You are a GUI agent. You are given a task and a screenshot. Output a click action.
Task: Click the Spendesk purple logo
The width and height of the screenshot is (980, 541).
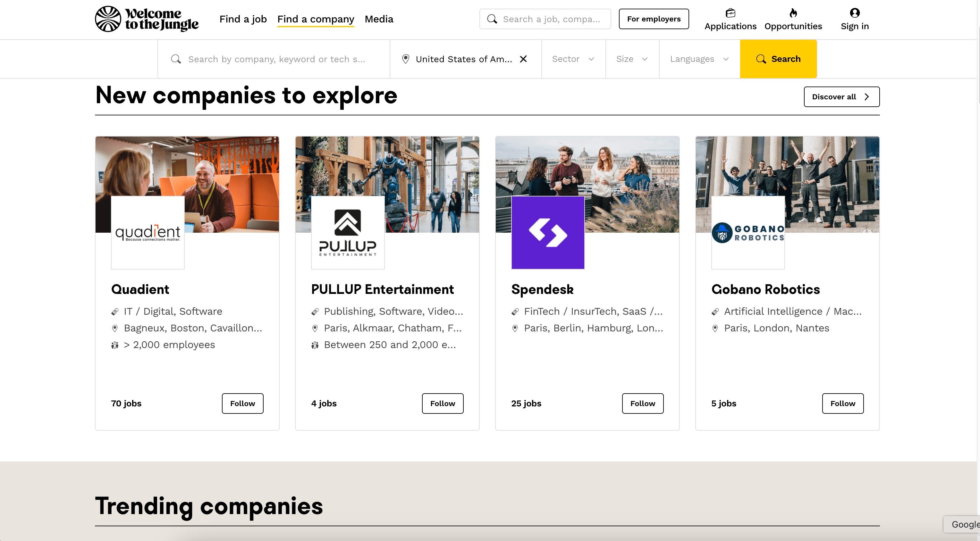(x=547, y=232)
